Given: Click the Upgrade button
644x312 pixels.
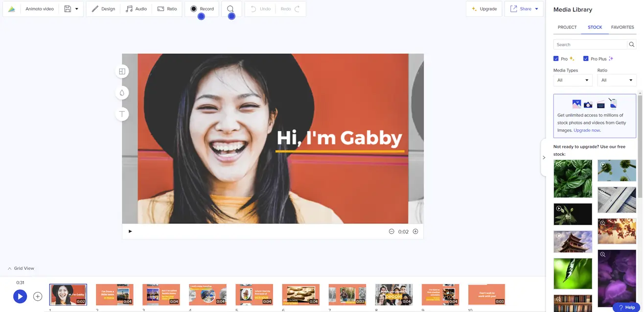Looking at the screenshot, I should (x=484, y=9).
